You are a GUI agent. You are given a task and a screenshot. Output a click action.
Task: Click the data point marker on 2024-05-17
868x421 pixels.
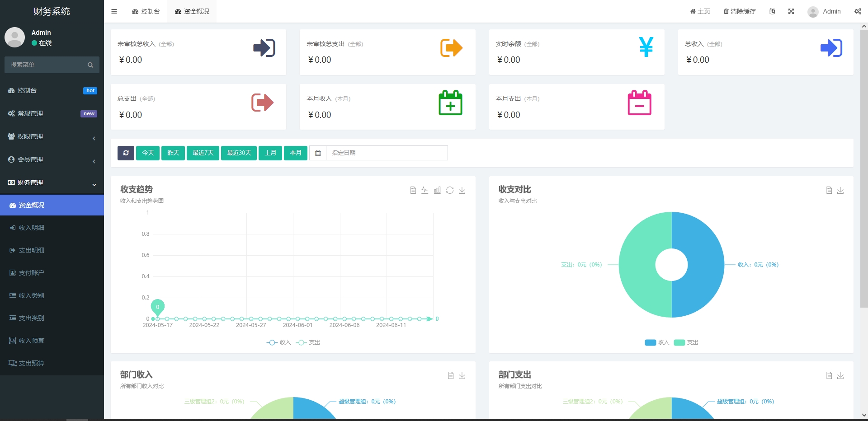[158, 319]
